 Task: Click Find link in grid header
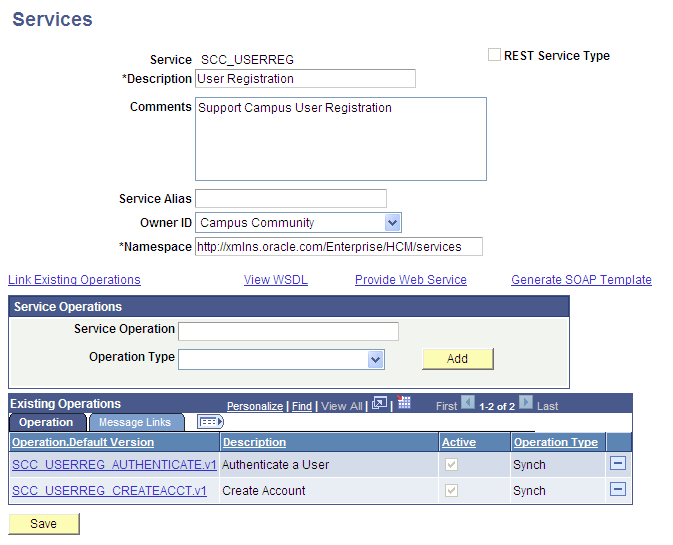[302, 406]
